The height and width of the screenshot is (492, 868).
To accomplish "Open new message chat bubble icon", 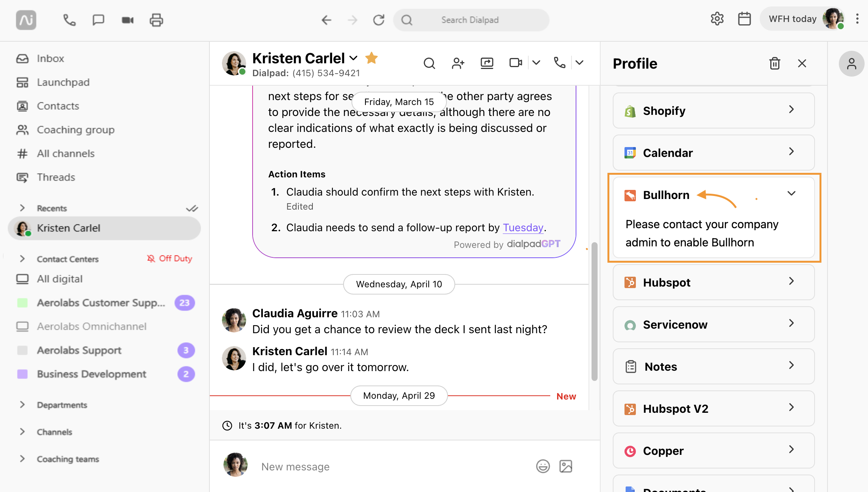I will (98, 20).
